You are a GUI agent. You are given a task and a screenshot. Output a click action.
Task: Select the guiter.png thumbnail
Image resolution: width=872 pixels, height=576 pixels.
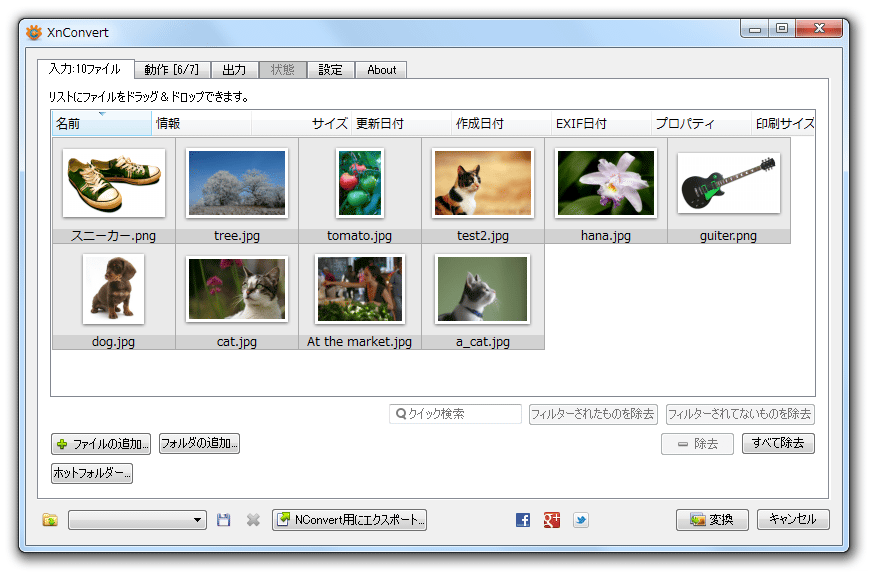tap(728, 190)
